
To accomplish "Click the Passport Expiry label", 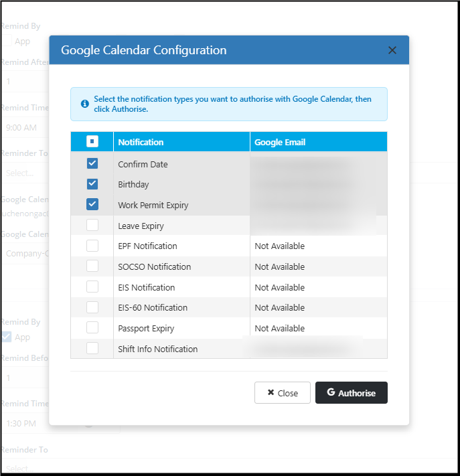I will pyautogui.click(x=146, y=328).
